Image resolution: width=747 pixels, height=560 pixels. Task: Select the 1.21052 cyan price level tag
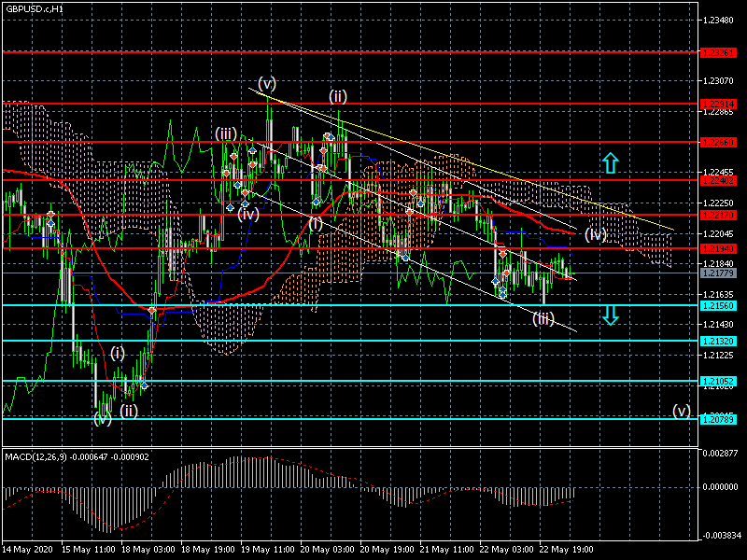718,381
